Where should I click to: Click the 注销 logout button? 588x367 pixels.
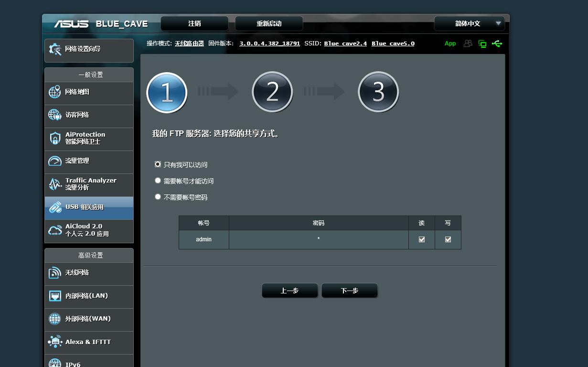[x=194, y=23]
